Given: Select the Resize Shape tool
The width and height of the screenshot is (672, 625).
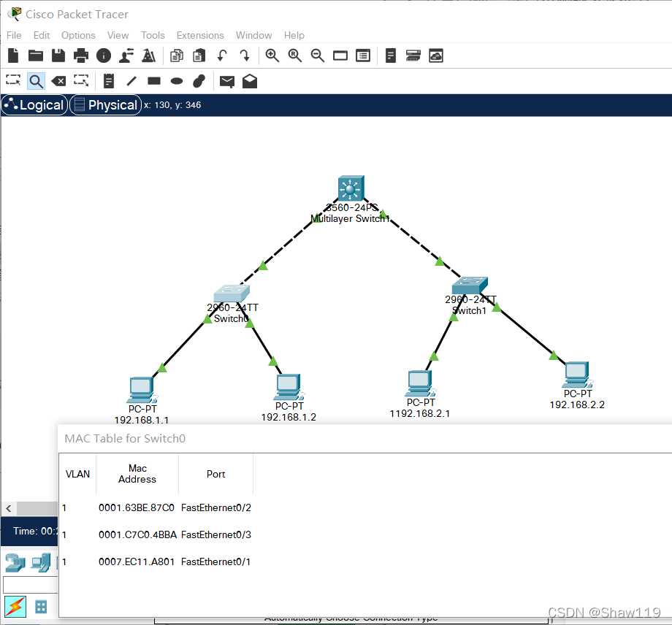Looking at the screenshot, I should 81,80.
